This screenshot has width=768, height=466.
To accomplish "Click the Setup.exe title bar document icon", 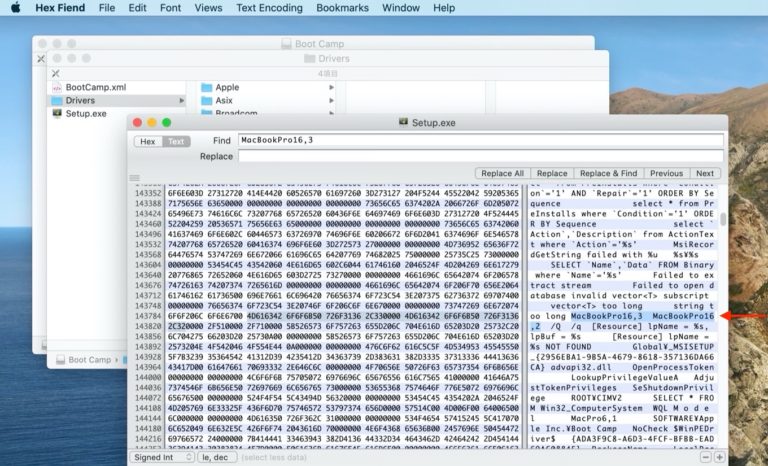I will click(x=404, y=123).
